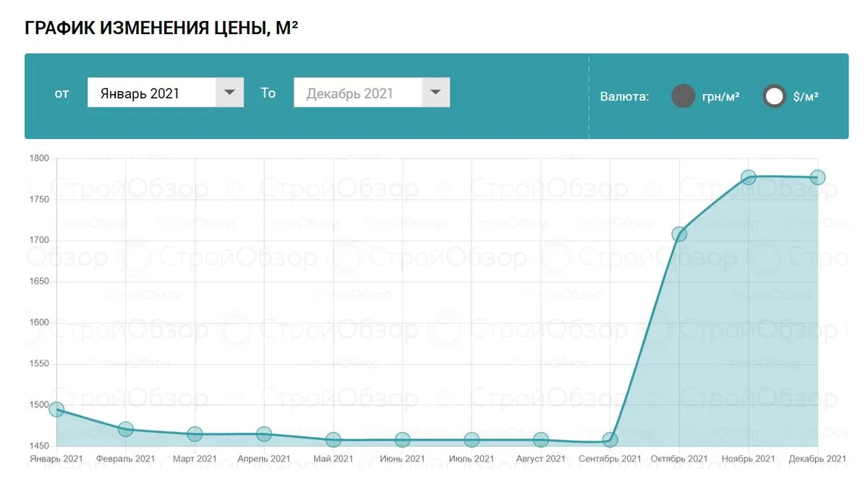Click the $/м² currency label
The width and height of the screenshot is (868, 479).
[x=805, y=96]
